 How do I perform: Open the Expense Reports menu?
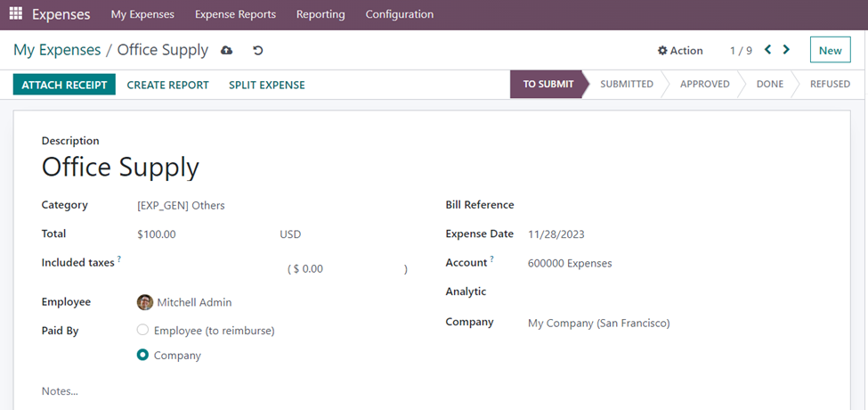click(235, 14)
